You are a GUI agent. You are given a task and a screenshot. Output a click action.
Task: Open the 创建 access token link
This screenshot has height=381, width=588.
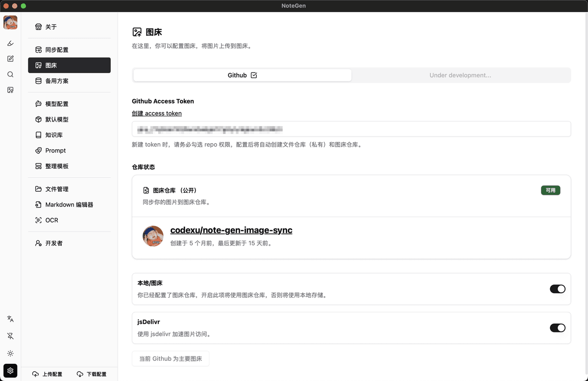click(157, 113)
